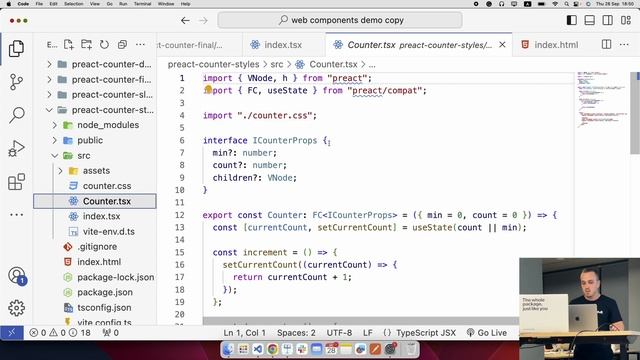Click the New File icon in Explorer
The height and width of the screenshot is (360, 640).
(x=69, y=44)
